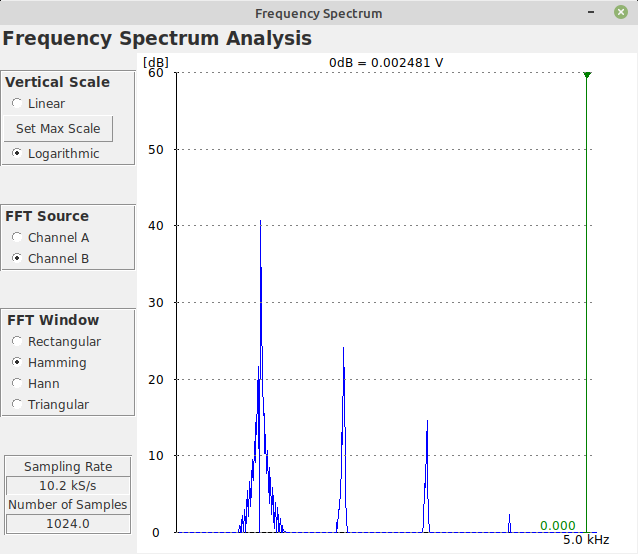Click the 40 dB axis tick label
The width and height of the screenshot is (638, 554).
156,226
